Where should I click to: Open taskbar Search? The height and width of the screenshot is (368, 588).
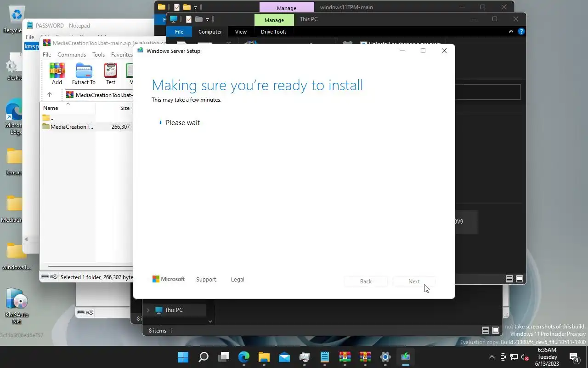203,357
